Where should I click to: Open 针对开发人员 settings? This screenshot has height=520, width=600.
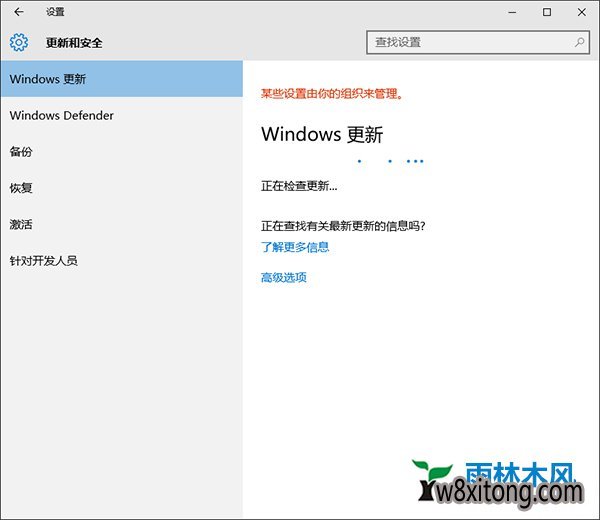click(x=43, y=261)
